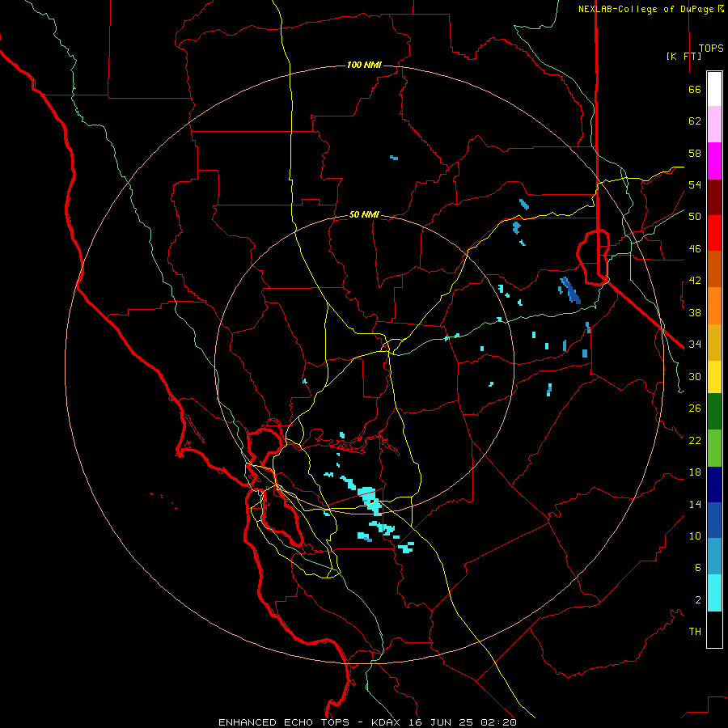Click the "10" legend value
The width and height of the screenshot is (728, 728).
pyautogui.click(x=695, y=535)
